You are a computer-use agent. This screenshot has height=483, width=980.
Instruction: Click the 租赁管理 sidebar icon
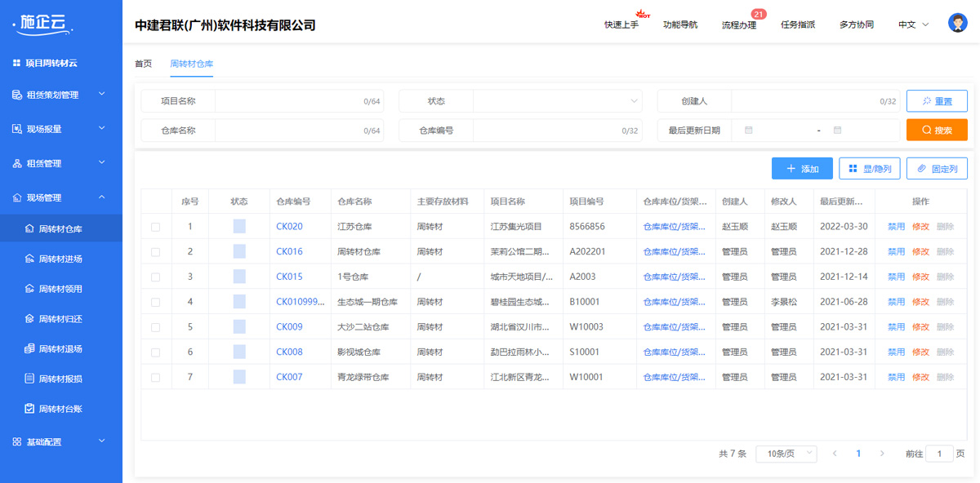pyautogui.click(x=17, y=163)
